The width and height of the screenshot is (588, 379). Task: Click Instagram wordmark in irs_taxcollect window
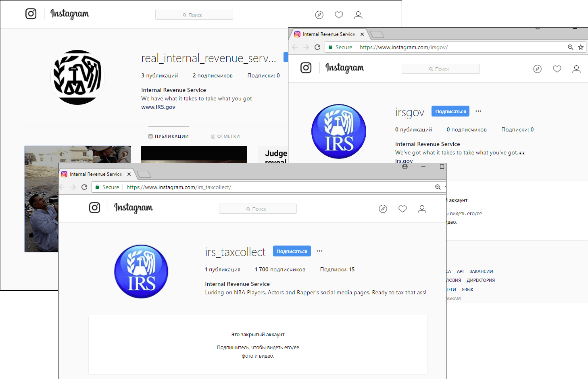click(133, 208)
